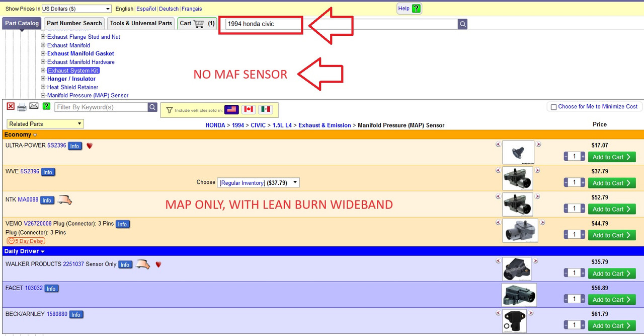Open WVE Regular Inventory choose dropdown
The image size is (644, 336).
pyautogui.click(x=258, y=182)
